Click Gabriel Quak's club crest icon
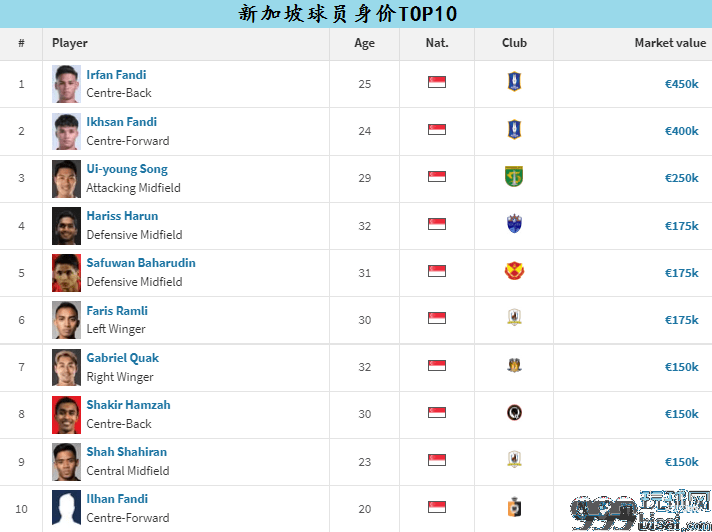This screenshot has width=712, height=532. [514, 365]
